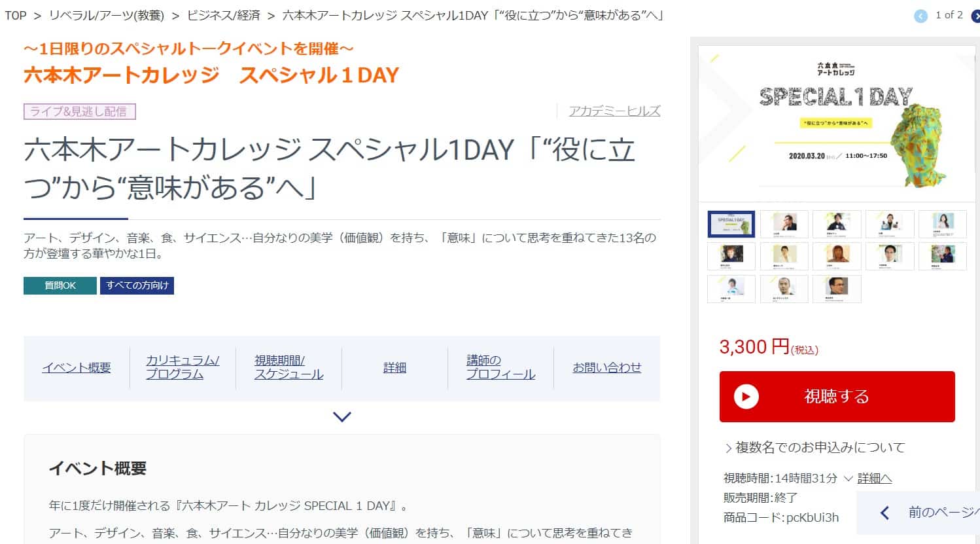The height and width of the screenshot is (544, 980).
Task: Click the back chevron for 前のページへ
Action: (885, 513)
